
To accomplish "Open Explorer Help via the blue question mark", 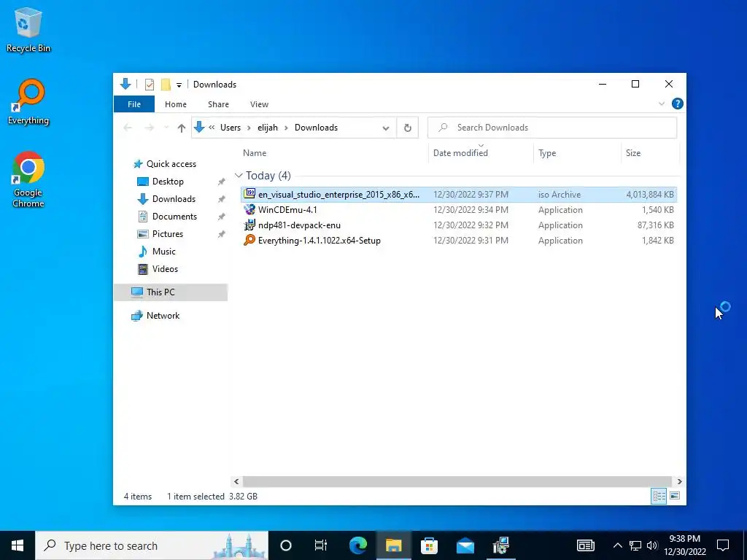I will tap(677, 104).
